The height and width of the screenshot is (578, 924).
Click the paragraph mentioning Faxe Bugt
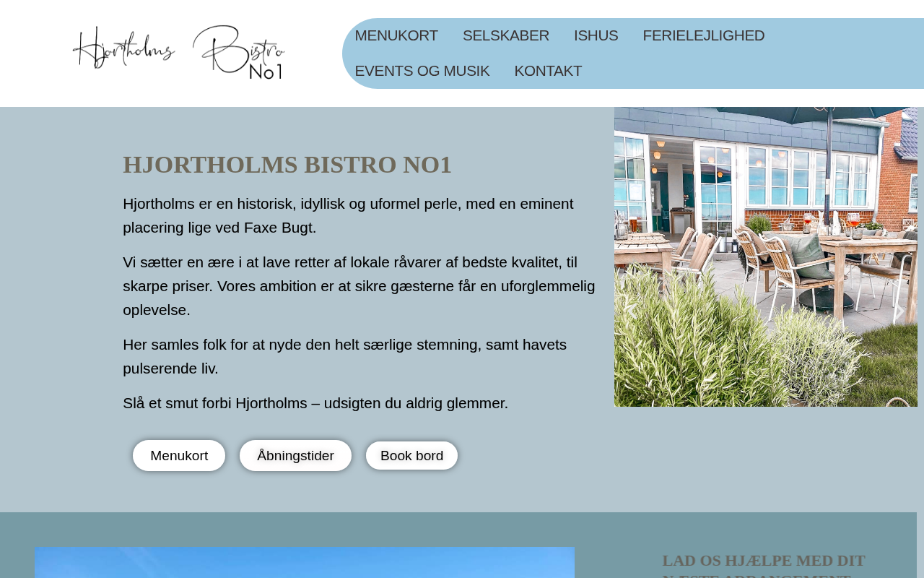tap(348, 215)
